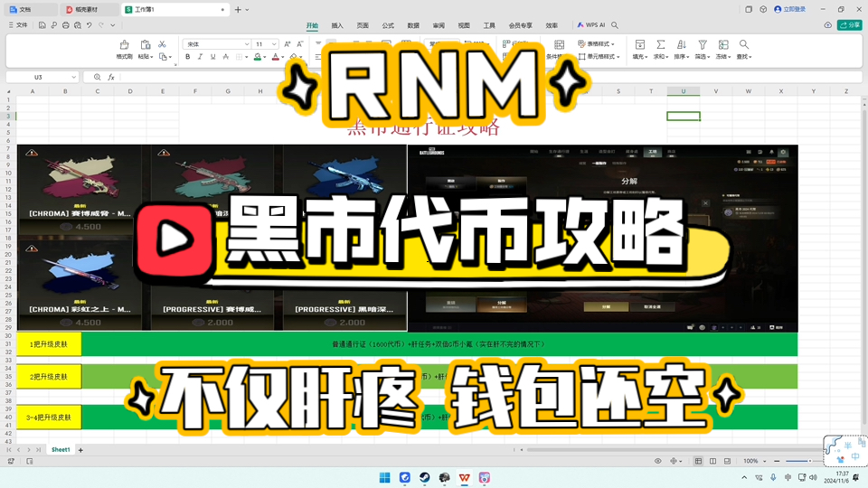
Task: Click the Redo arrow icon
Action: pos(101,25)
